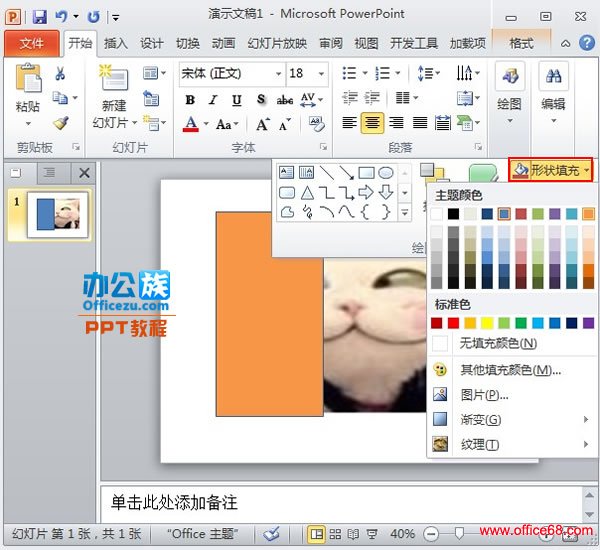Expand the shapes gallery More arrow
The image size is (600, 550).
[x=404, y=212]
